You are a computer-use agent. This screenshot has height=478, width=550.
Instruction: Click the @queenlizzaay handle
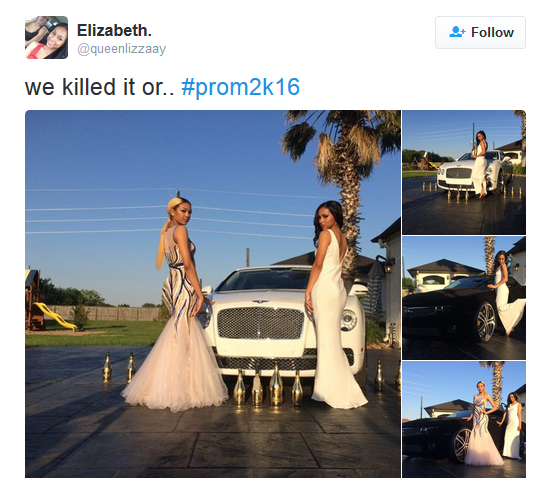tap(121, 49)
